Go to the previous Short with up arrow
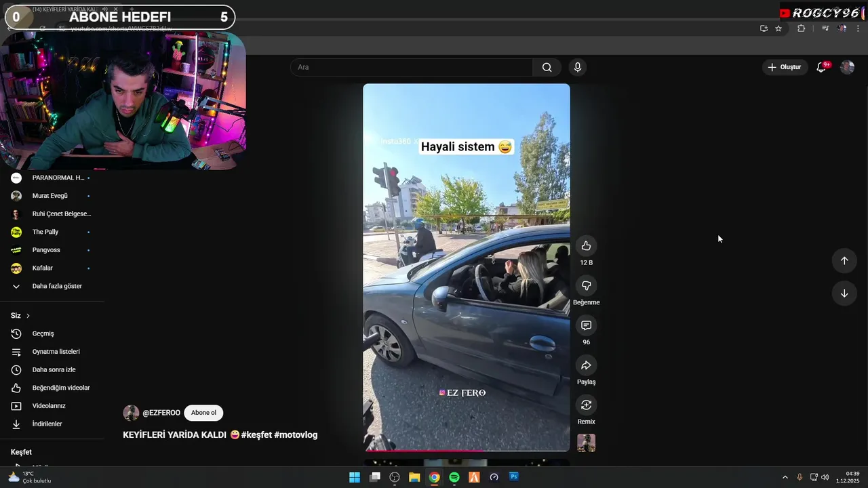This screenshot has height=488, width=868. point(844,261)
